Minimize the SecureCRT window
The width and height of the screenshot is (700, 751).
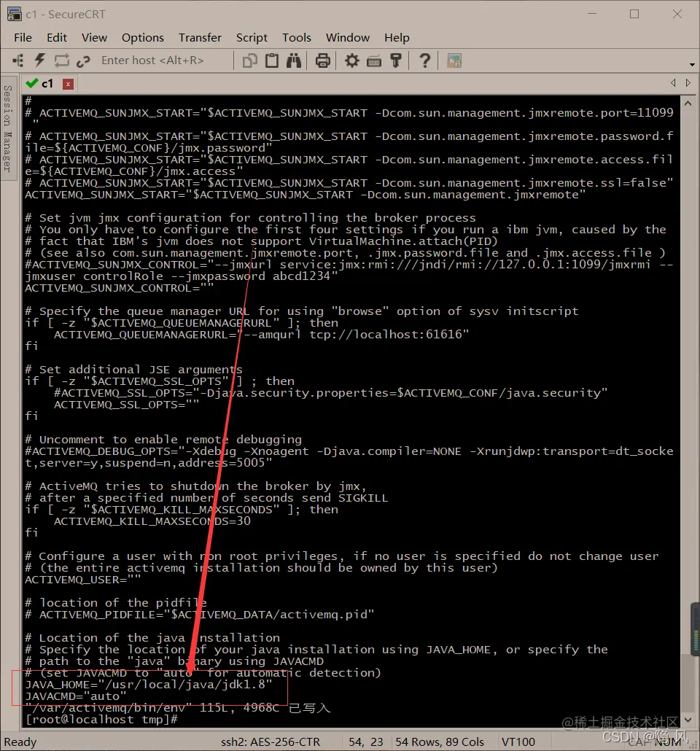pyautogui.click(x=592, y=14)
